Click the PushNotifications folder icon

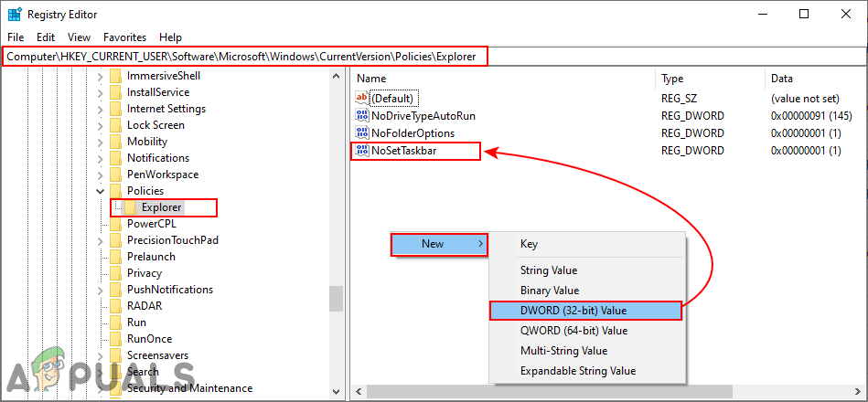point(115,290)
